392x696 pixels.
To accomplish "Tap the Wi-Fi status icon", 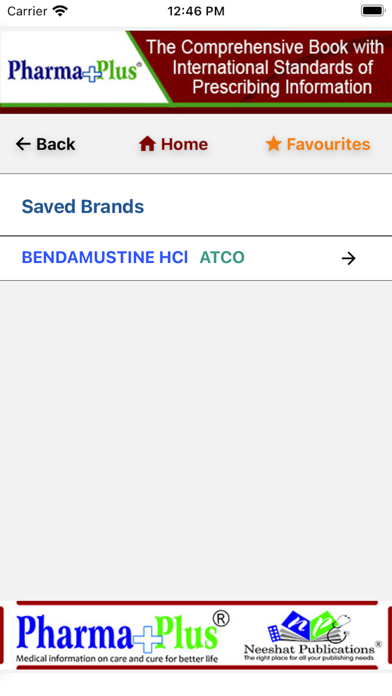I will tap(60, 11).
